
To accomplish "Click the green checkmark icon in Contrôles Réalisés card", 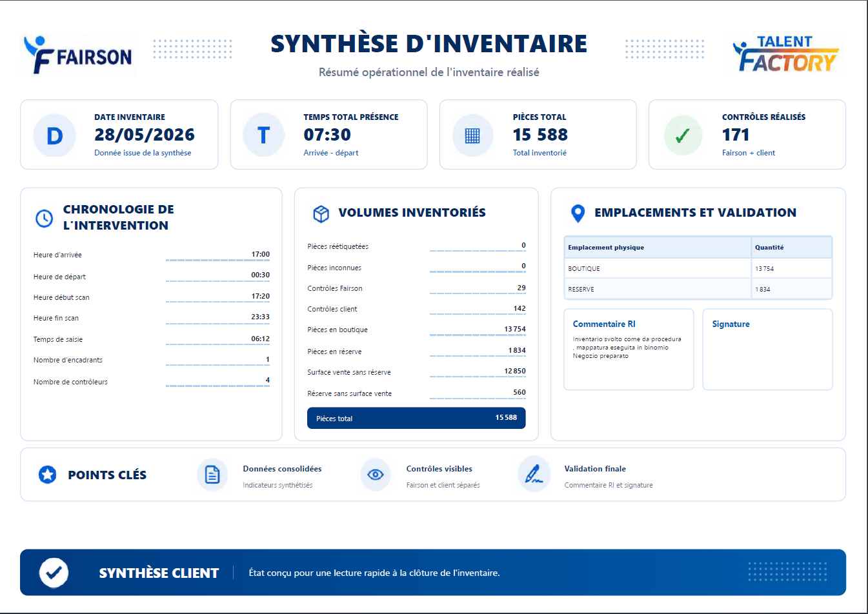I will coord(683,135).
